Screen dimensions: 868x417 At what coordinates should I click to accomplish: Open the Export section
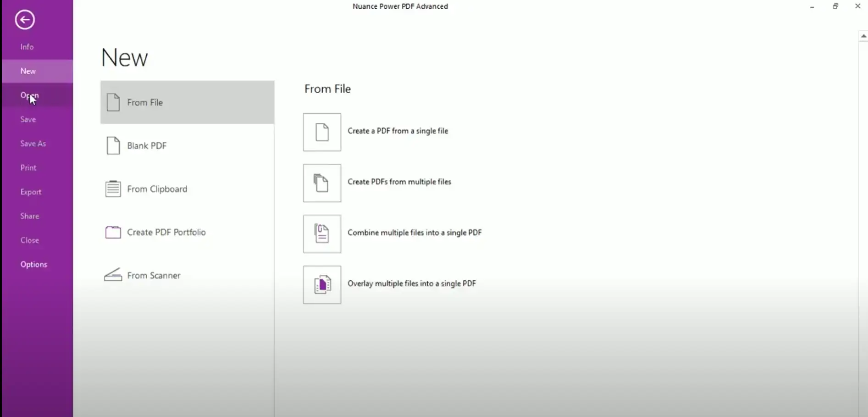[x=31, y=192]
